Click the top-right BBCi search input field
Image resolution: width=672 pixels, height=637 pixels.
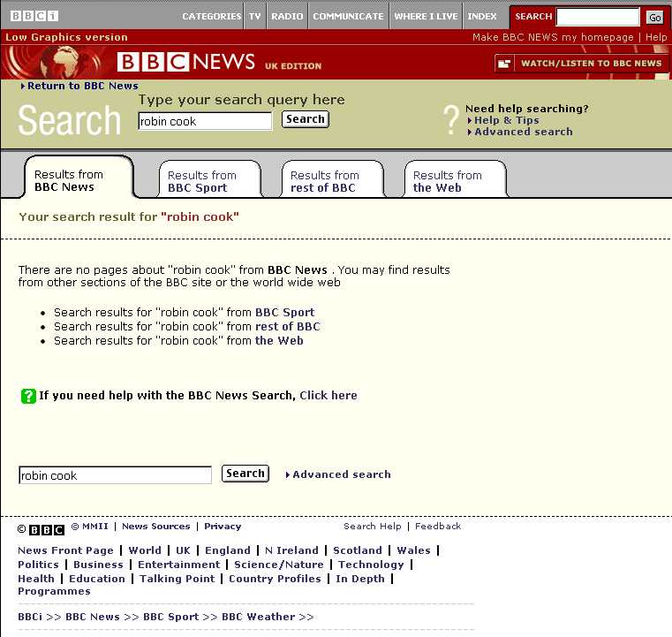(598, 17)
